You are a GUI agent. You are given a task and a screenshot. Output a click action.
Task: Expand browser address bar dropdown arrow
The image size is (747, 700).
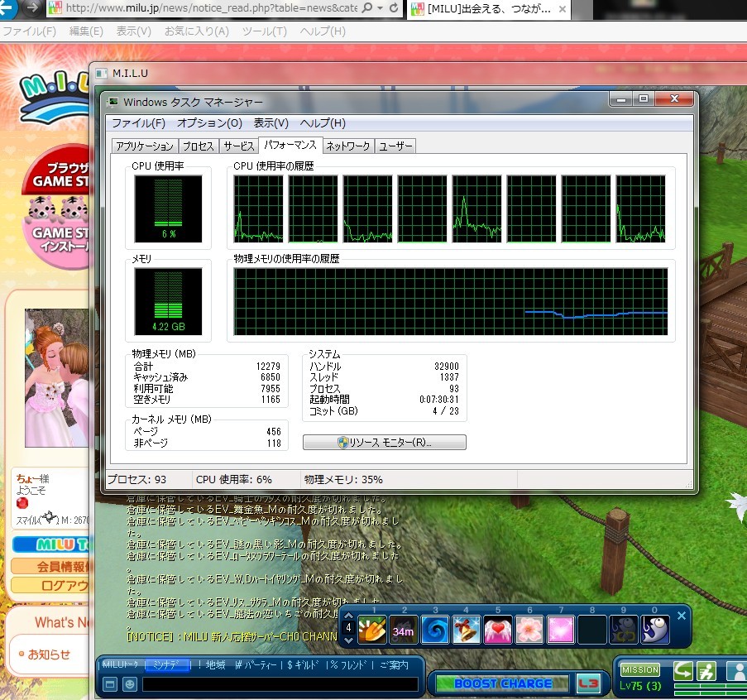380,7
